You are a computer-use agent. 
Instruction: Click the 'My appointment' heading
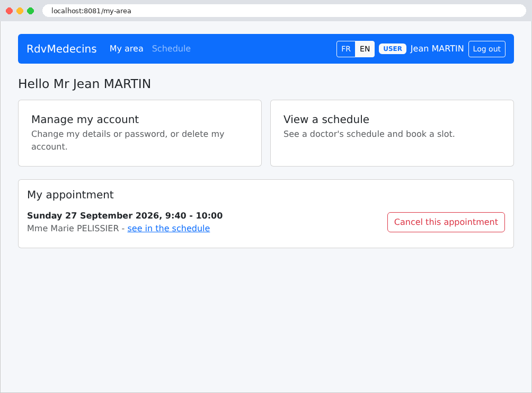coord(70,195)
